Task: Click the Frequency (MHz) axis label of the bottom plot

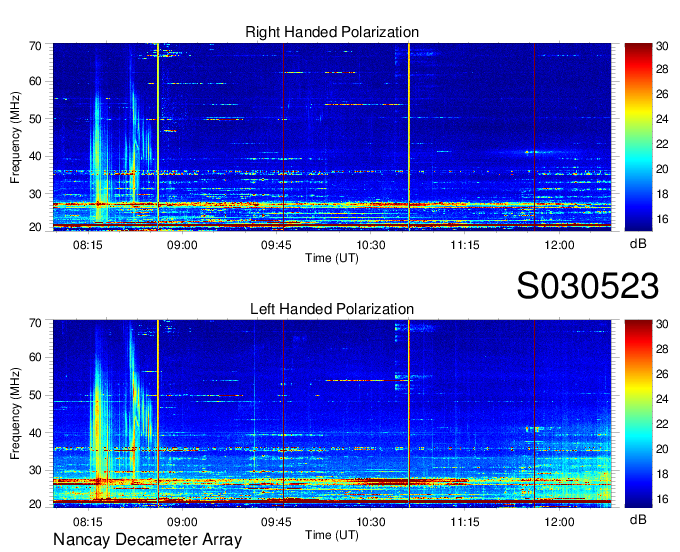Action: tap(15, 414)
